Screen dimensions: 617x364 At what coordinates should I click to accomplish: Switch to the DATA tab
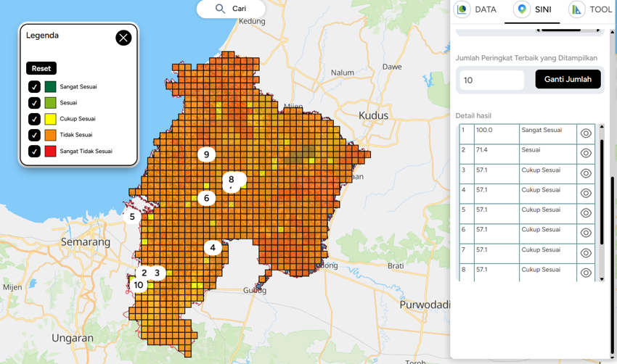[475, 9]
